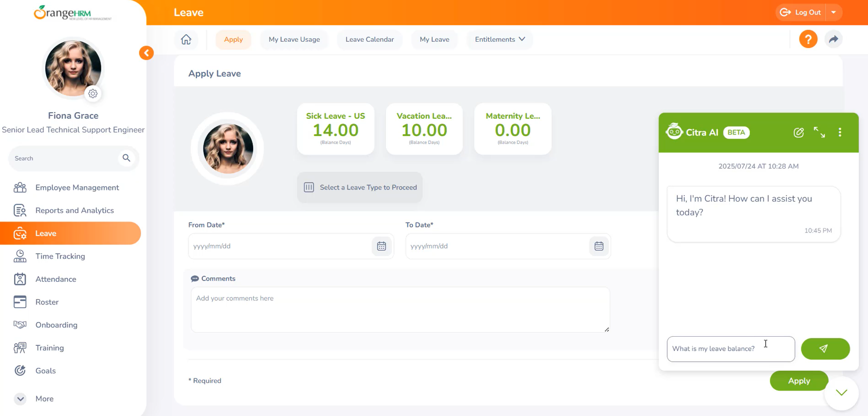Open the Leave Calendar tab
The image size is (868, 416).
(x=369, y=39)
